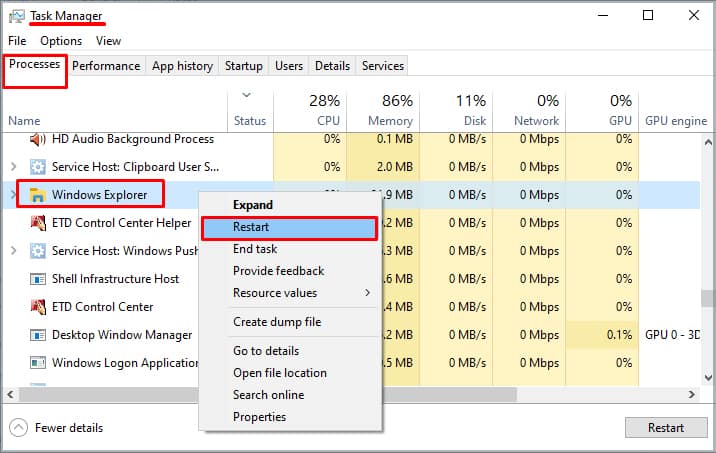The height and width of the screenshot is (453, 716).
Task: Choose Go to details
Action: (290, 351)
